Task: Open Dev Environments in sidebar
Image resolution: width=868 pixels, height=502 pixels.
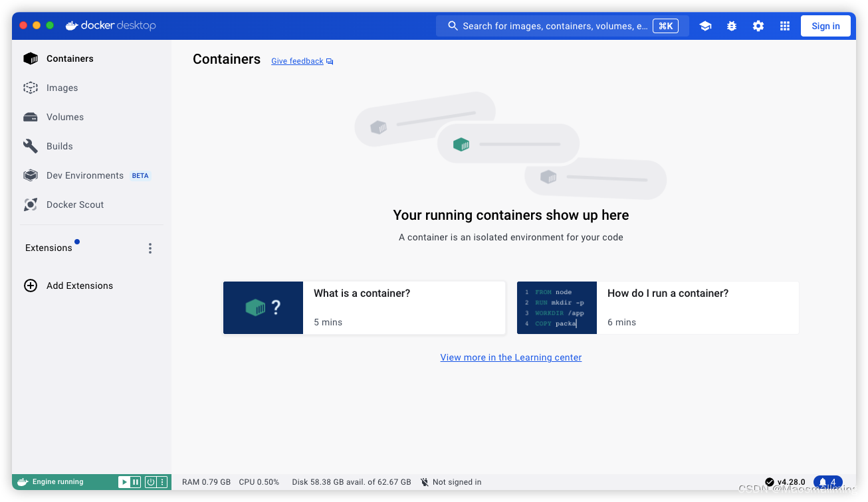Action: pos(91,175)
